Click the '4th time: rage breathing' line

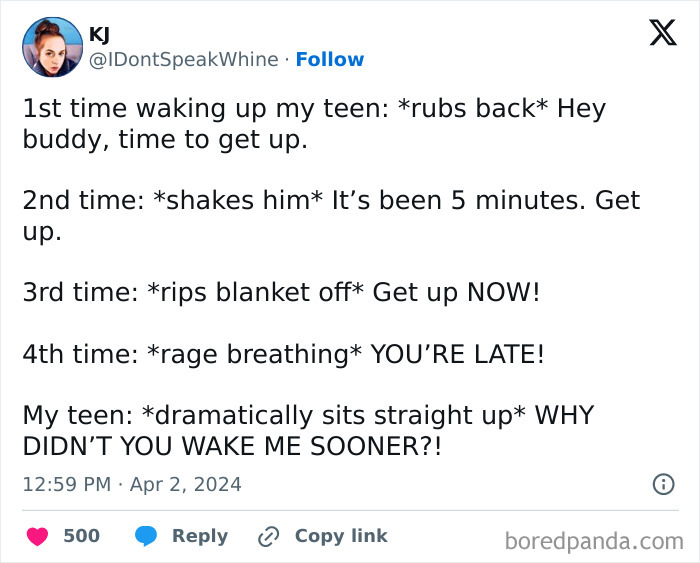point(283,354)
